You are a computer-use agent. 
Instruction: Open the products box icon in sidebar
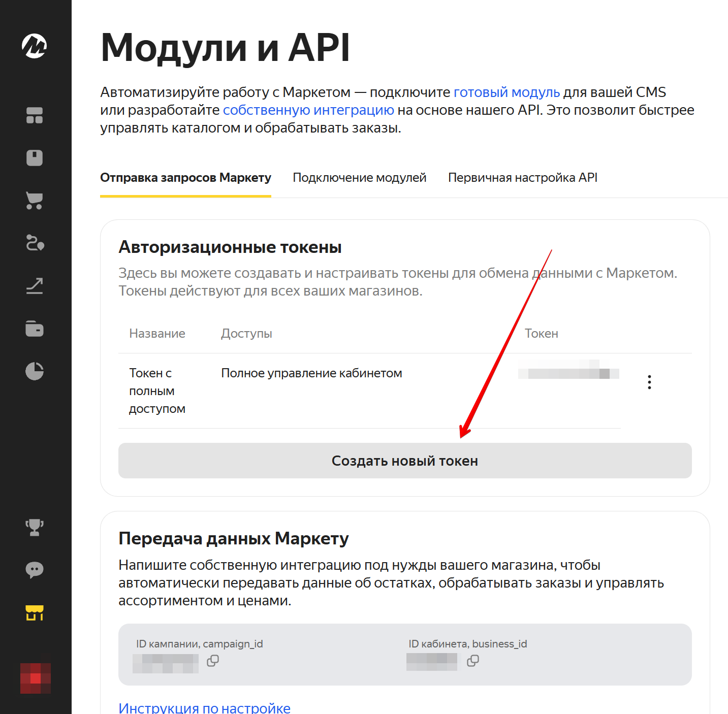(35, 158)
